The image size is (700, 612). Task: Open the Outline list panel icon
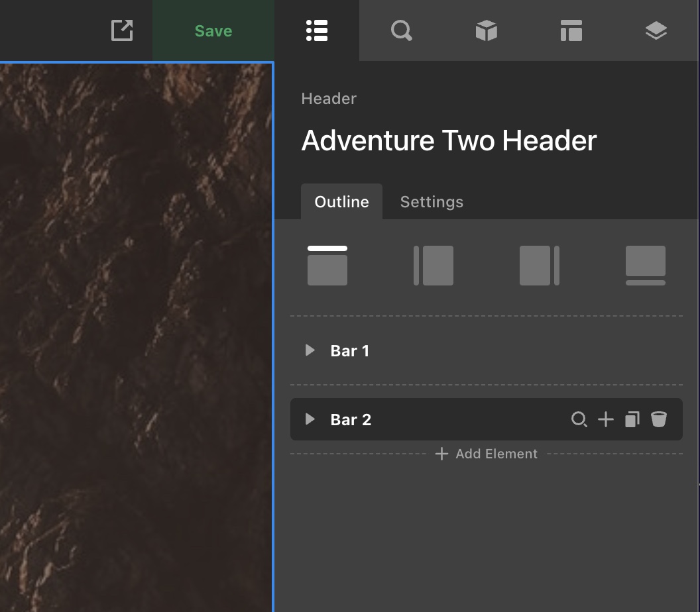pyautogui.click(x=316, y=30)
